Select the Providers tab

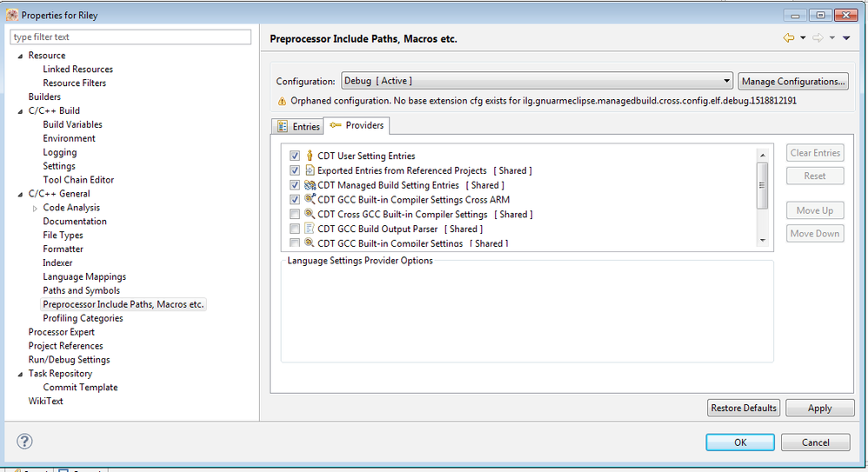(x=357, y=126)
